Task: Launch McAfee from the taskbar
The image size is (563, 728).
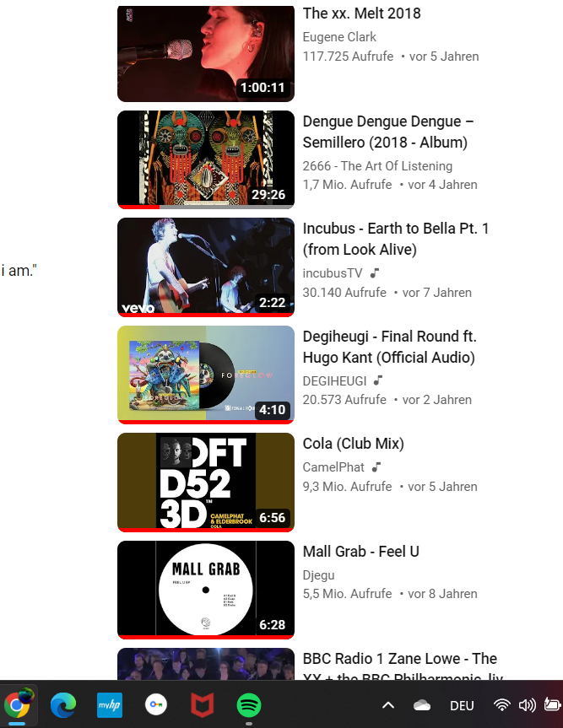Action: tap(203, 704)
